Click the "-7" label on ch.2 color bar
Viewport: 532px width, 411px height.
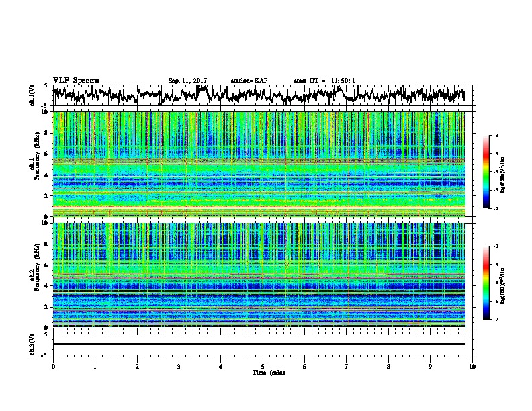(496, 319)
